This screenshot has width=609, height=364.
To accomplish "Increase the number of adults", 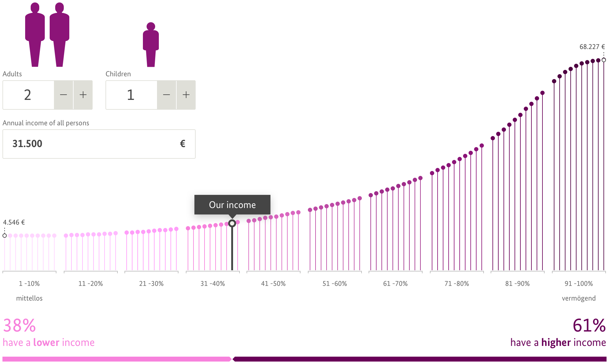I will click(x=83, y=95).
